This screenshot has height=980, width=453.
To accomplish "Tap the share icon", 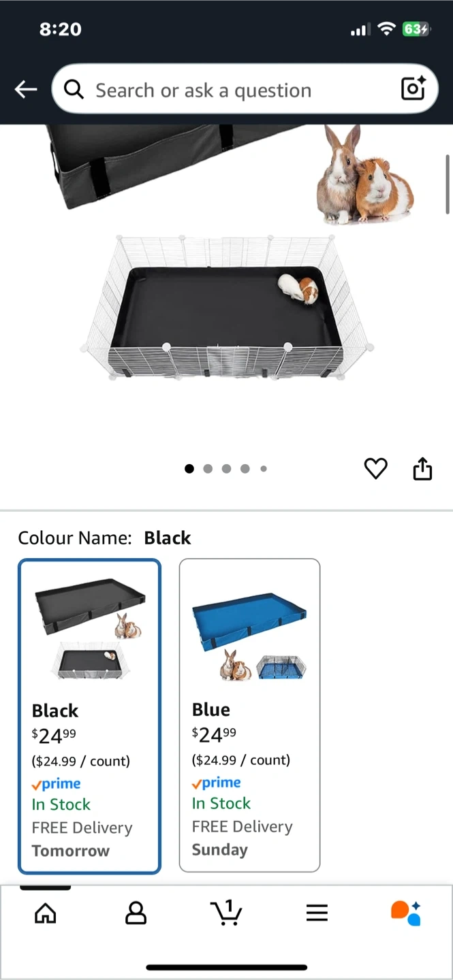I will 422,468.
